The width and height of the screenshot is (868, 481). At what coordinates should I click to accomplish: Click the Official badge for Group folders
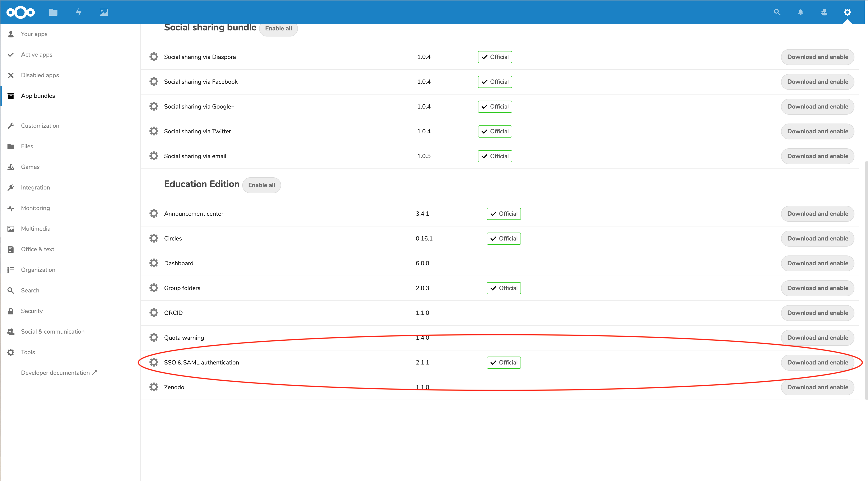(503, 288)
